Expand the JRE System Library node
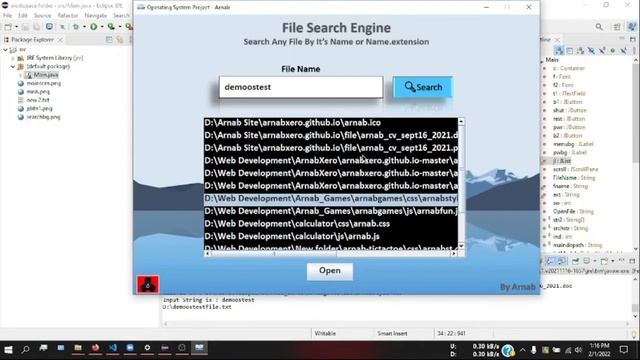Image resolution: width=640 pixels, height=360 pixels. pyautogui.click(x=13, y=58)
